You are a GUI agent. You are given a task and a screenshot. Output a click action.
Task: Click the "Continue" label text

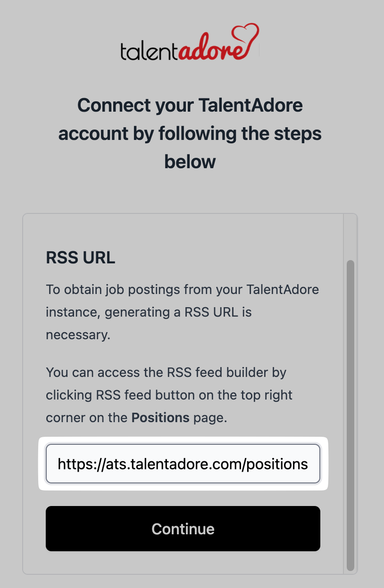[183, 529]
